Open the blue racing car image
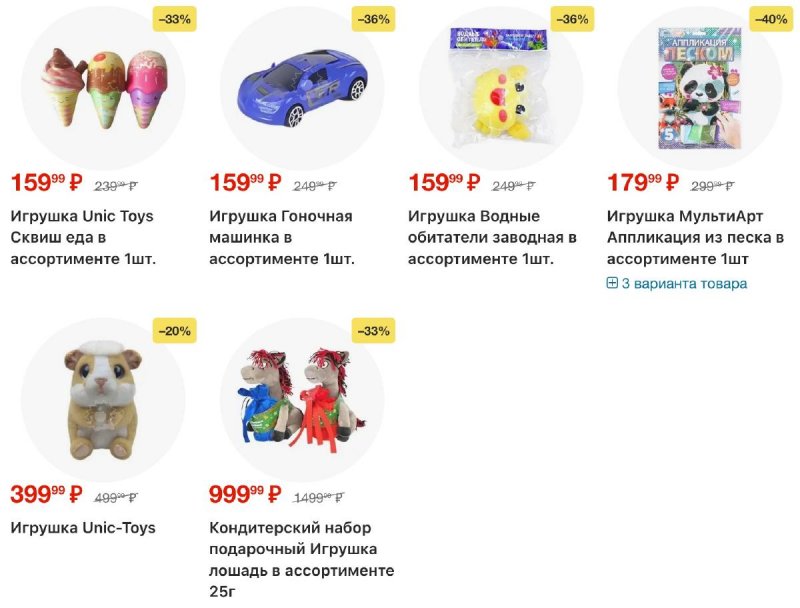 [x=301, y=87]
